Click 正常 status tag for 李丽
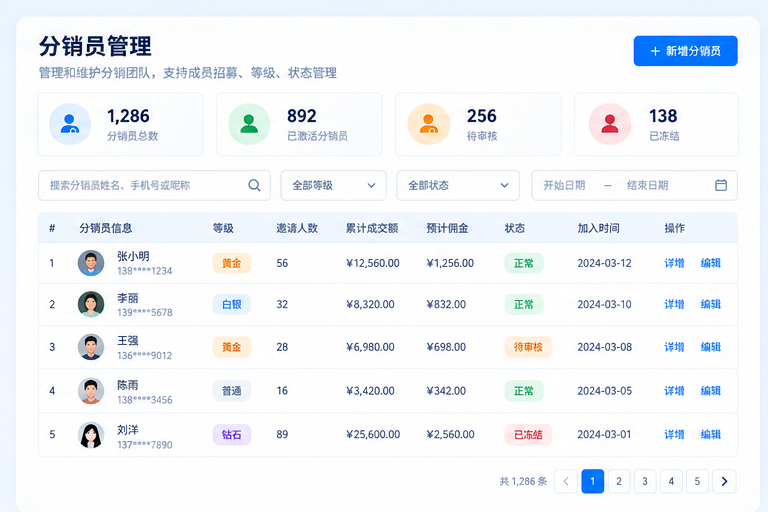This screenshot has width=768, height=512. point(524,304)
